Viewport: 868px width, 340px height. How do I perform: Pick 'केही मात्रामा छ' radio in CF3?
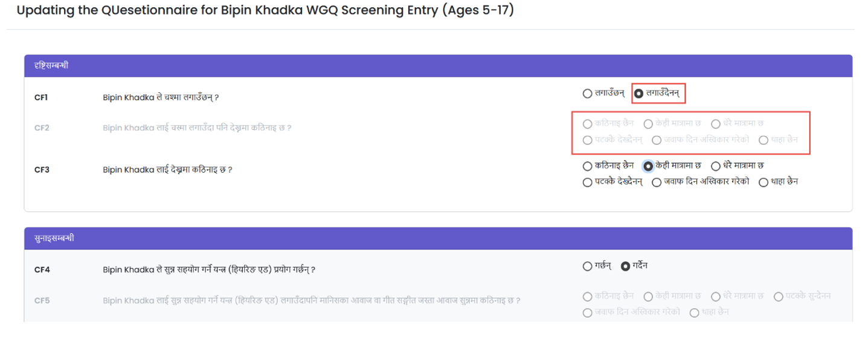point(648,165)
